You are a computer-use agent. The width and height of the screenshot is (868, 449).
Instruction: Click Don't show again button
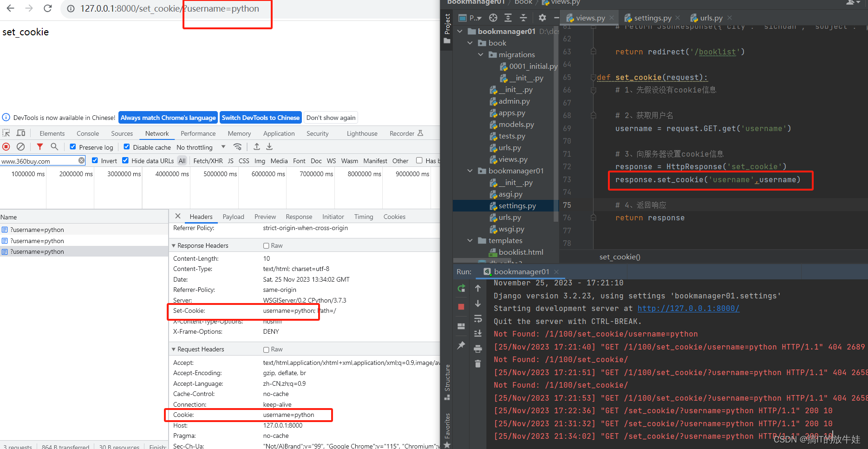(331, 118)
